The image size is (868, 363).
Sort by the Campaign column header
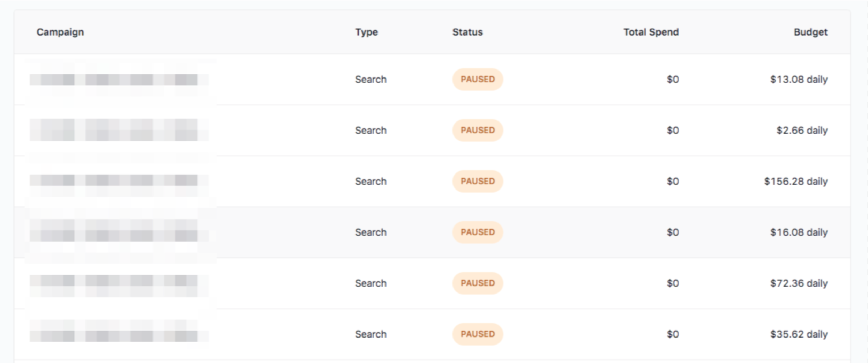click(x=60, y=32)
